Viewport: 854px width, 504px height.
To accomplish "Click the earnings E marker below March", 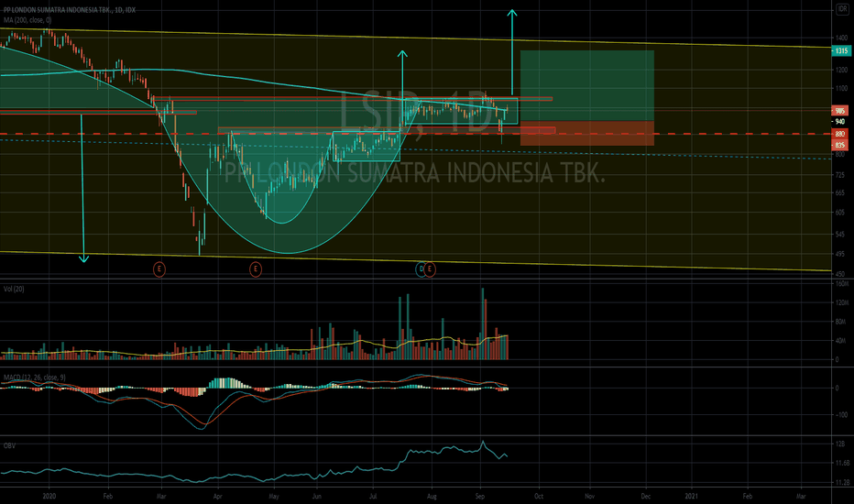I will [x=159, y=268].
